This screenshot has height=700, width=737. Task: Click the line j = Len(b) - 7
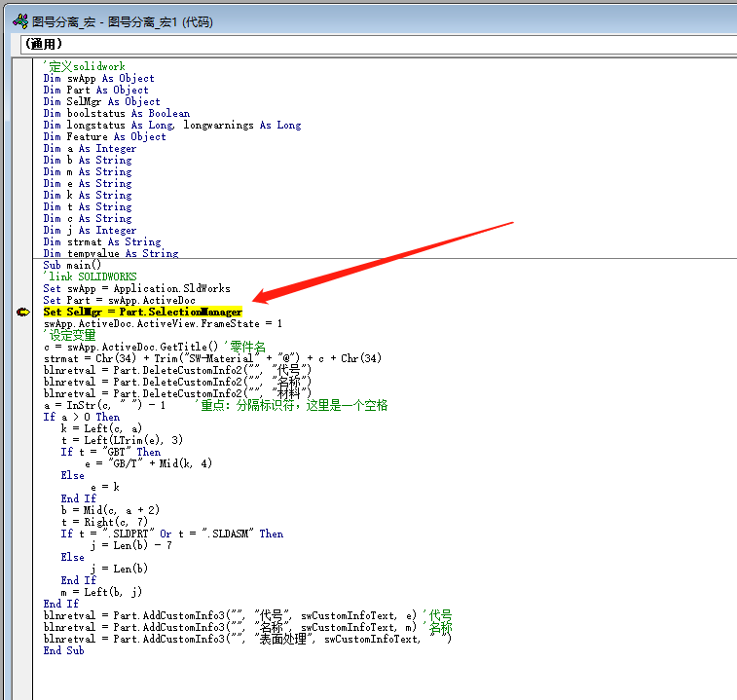[x=131, y=545]
